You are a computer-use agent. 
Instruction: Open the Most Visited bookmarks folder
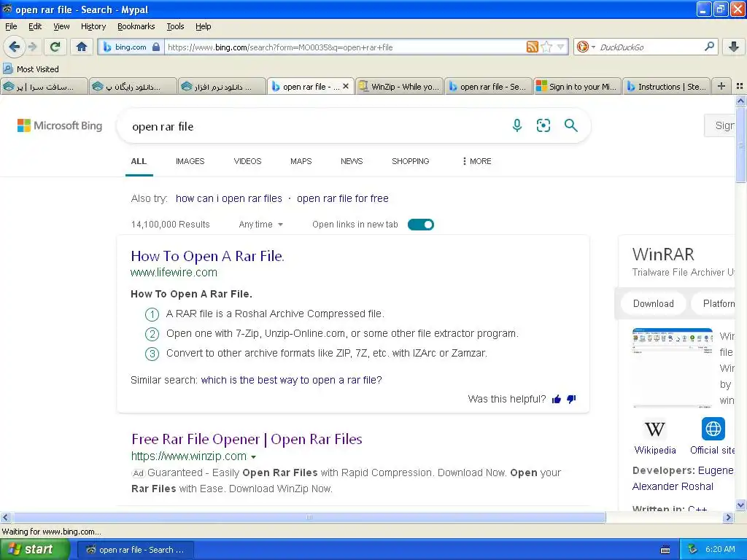click(31, 69)
